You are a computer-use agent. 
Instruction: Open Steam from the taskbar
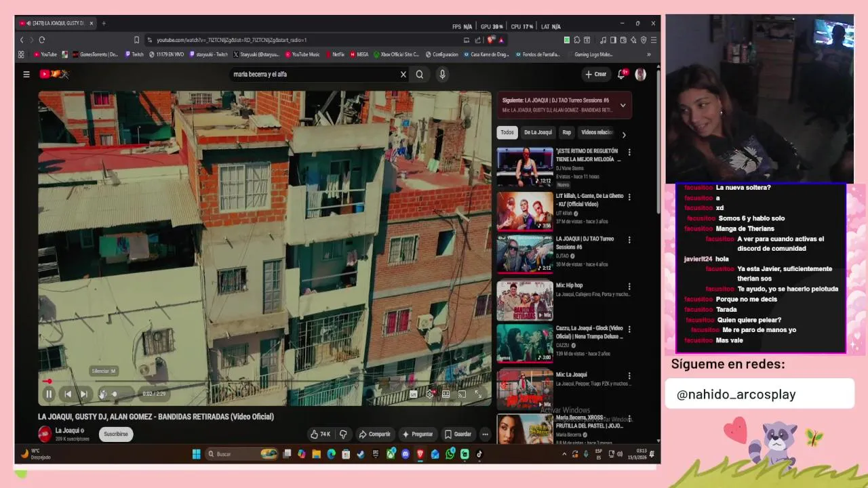(x=361, y=454)
